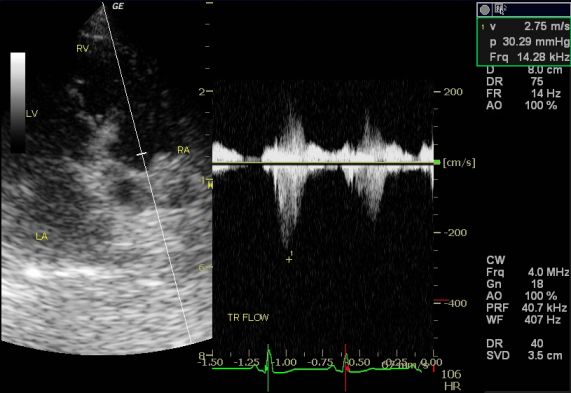The image size is (571, 393).
Task: Click the CW mode label in parameters
Action: (496, 260)
